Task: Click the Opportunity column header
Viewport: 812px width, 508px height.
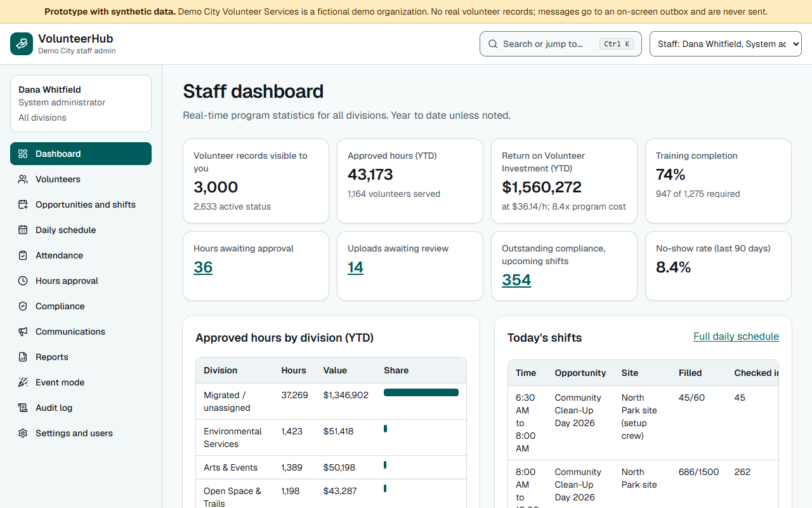Action: (580, 373)
